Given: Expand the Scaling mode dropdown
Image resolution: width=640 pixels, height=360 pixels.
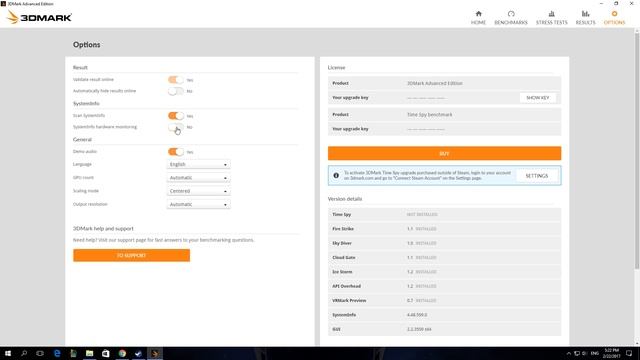Looking at the screenshot, I should (198, 191).
